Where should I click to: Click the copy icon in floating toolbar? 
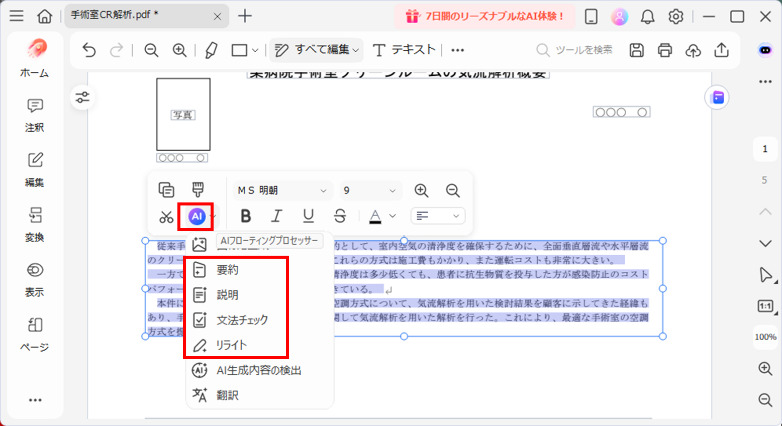tap(166, 190)
